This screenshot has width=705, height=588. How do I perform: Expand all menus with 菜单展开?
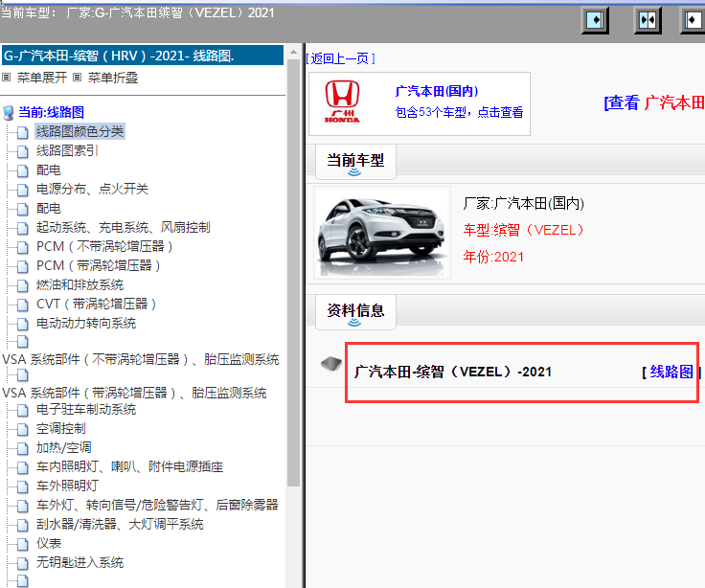(x=42, y=78)
